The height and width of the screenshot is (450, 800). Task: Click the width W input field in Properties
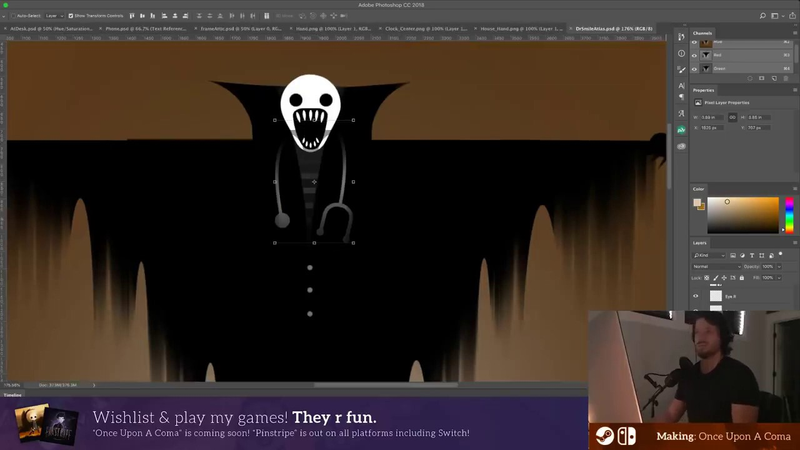712,117
